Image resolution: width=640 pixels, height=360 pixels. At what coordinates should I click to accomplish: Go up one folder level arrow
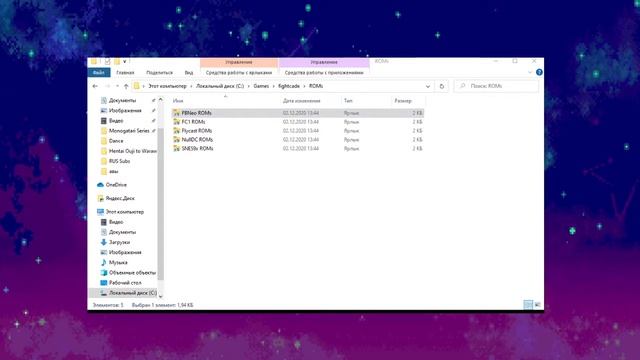[126, 86]
